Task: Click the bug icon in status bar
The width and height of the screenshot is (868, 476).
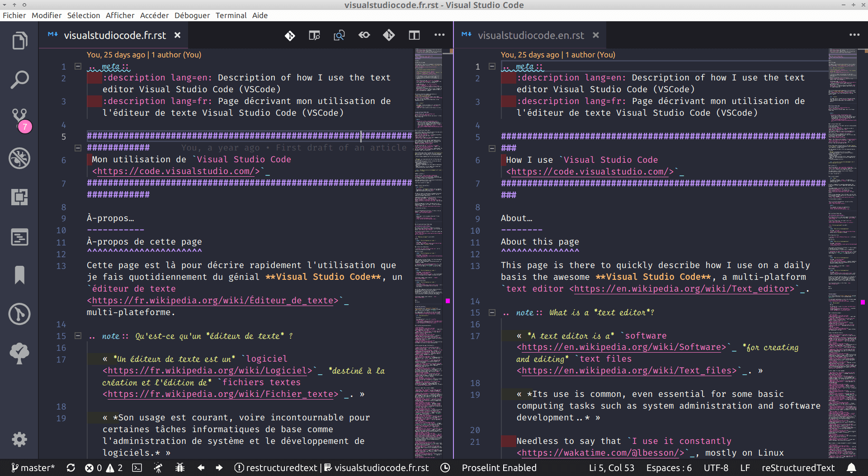Action: coord(179,468)
